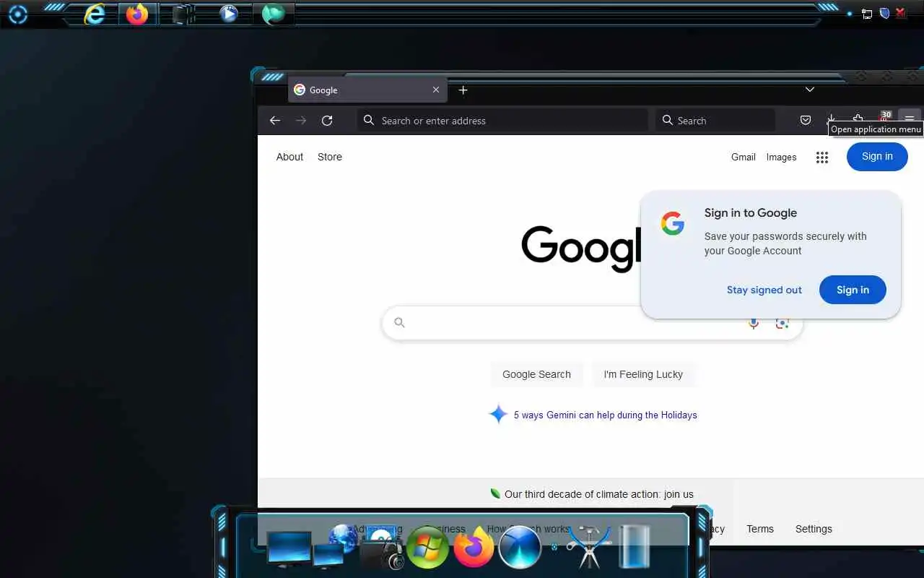Click the header Sign in button
The image size is (924, 578).
pyautogui.click(x=877, y=157)
